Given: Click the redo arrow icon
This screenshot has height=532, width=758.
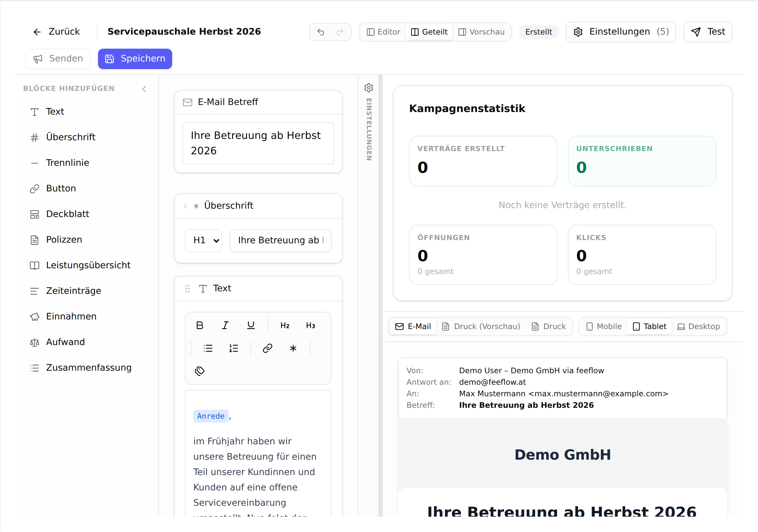Looking at the screenshot, I should 340,32.
